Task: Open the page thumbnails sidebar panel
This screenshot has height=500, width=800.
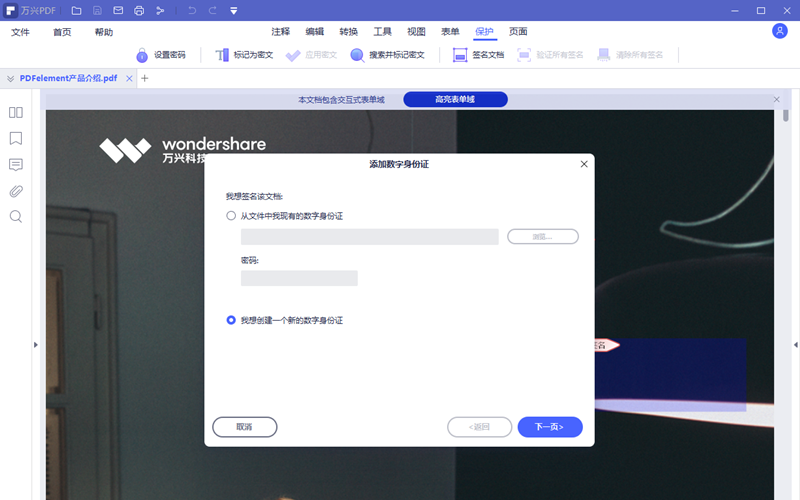Action: pyautogui.click(x=16, y=113)
